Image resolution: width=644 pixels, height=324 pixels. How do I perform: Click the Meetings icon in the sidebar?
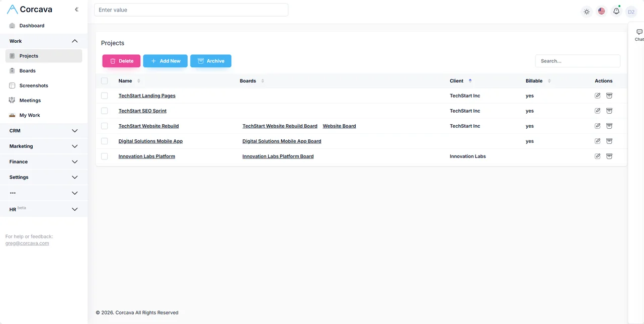pyautogui.click(x=12, y=100)
